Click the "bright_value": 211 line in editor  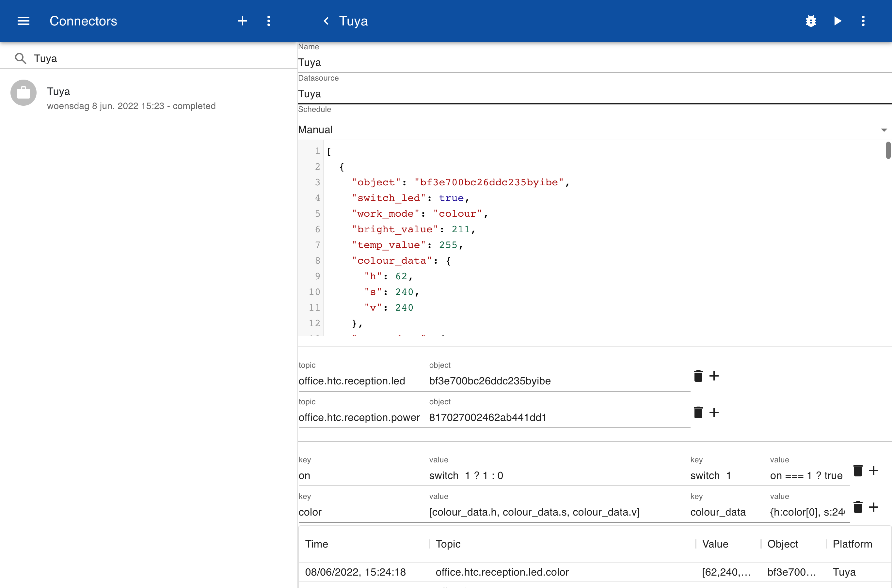[x=414, y=229]
